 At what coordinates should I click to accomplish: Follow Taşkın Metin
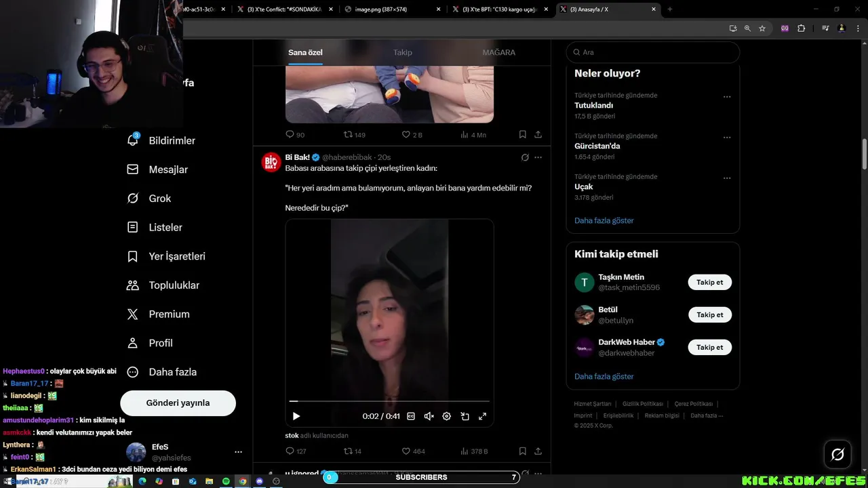click(x=710, y=282)
